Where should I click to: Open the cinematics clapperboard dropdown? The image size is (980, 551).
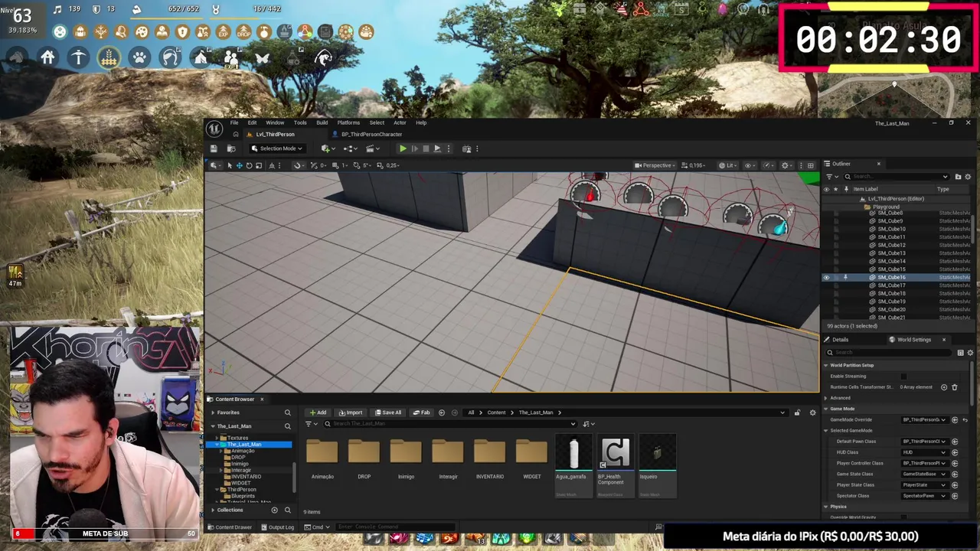click(371, 148)
